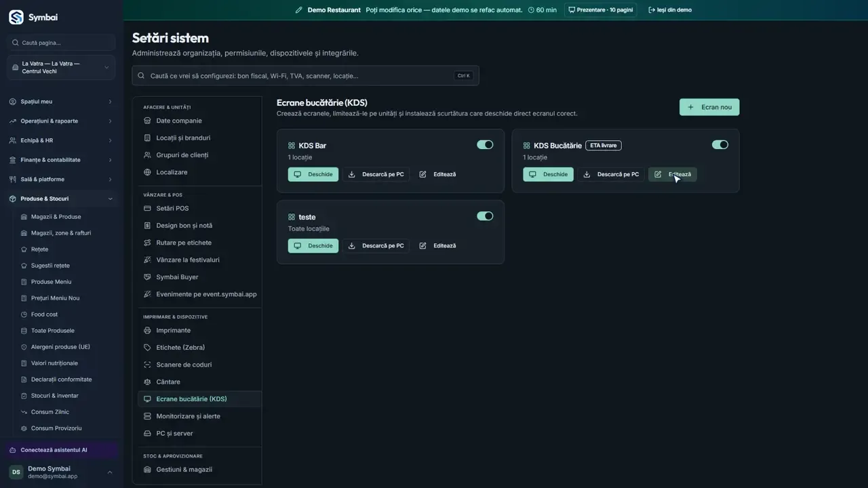Click the printer icon beside Imprimante

tap(147, 330)
